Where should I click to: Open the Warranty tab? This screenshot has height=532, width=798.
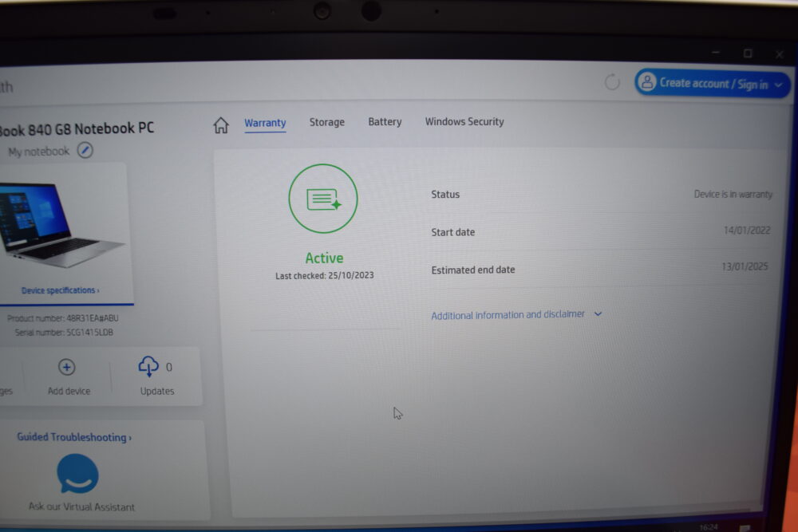click(x=265, y=123)
